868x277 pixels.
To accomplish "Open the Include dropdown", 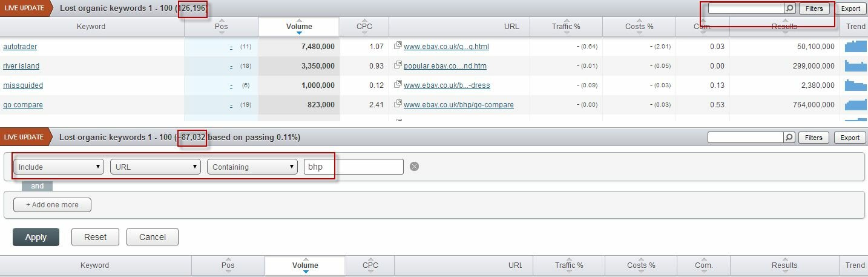I will pyautogui.click(x=59, y=167).
